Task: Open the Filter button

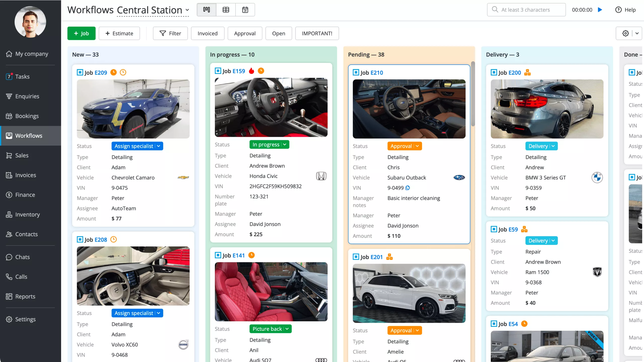Action: [x=170, y=33]
